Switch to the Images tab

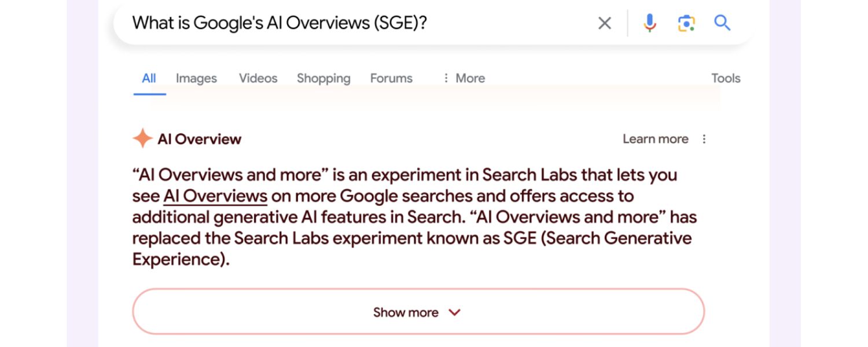tap(196, 78)
